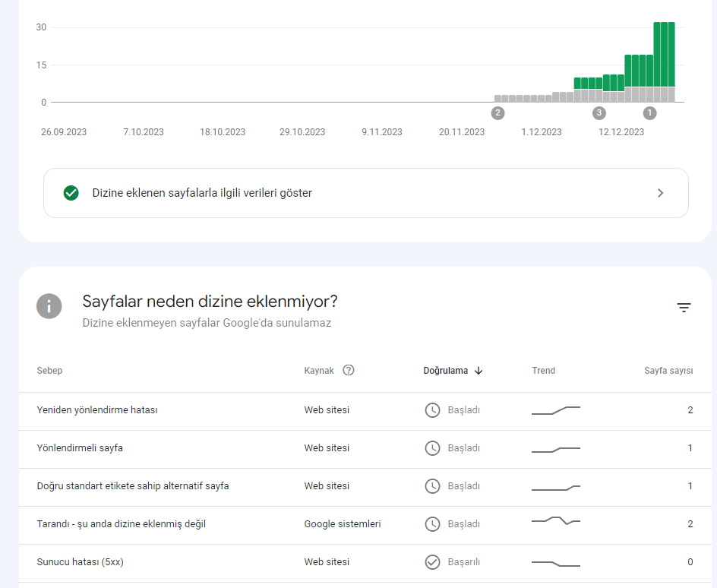Click the gray info icon beside heading
The image size is (717, 588).
click(x=49, y=306)
